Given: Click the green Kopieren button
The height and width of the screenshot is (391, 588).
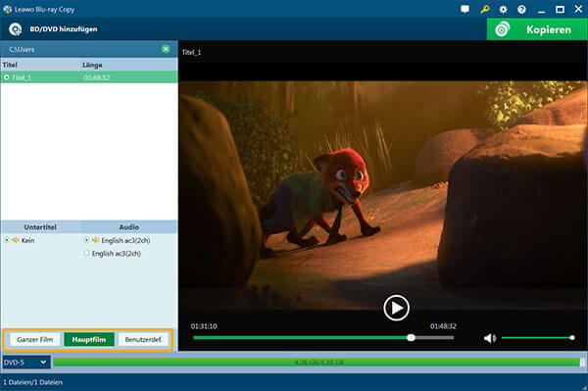Looking at the screenshot, I should point(537,29).
